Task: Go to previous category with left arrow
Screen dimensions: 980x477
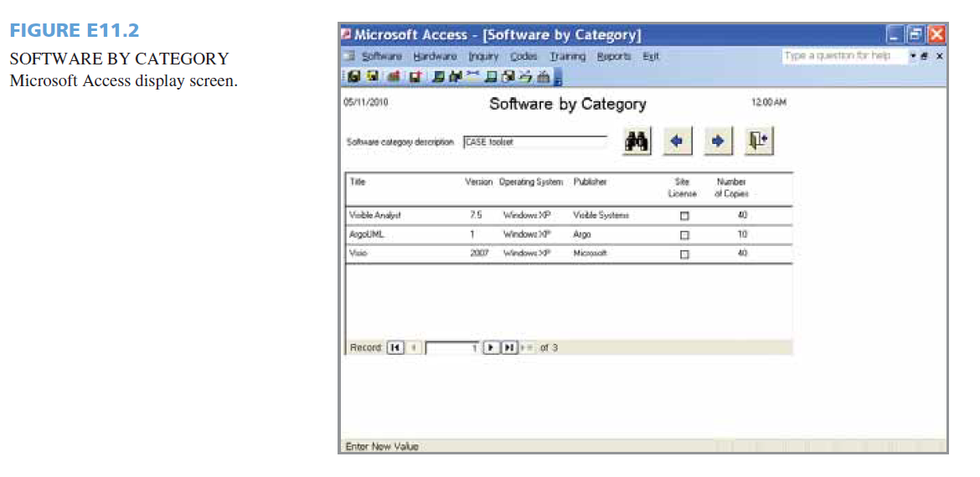Action: click(x=677, y=141)
